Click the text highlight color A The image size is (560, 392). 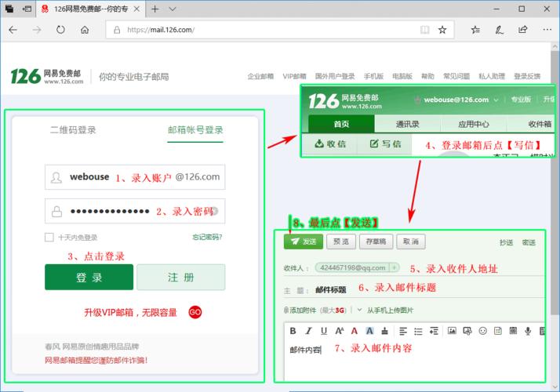[369, 331]
